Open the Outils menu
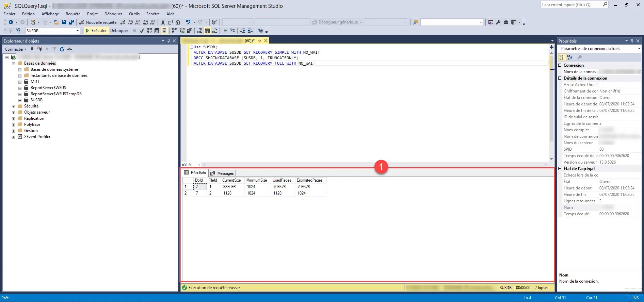Screen dimensions: 644x302 134,14
